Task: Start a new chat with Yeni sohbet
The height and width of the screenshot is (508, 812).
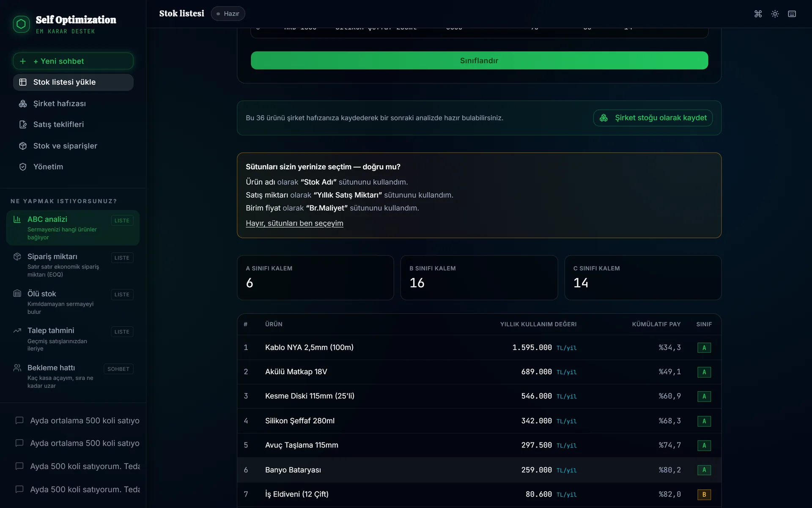Action: (73, 61)
